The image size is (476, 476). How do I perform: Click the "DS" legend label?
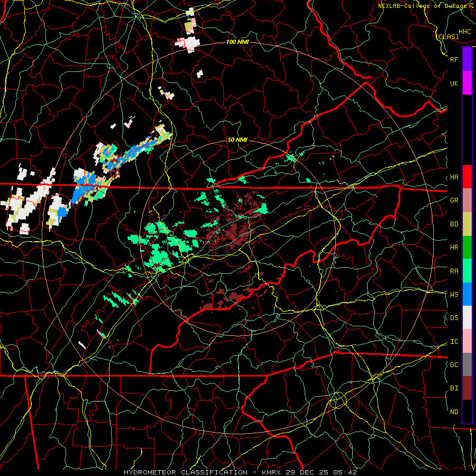(x=454, y=318)
